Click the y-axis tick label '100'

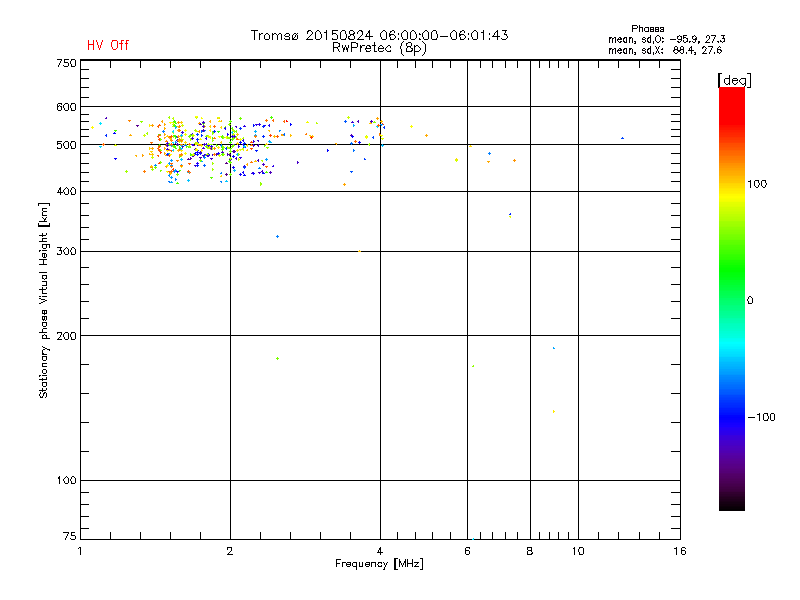click(66, 481)
